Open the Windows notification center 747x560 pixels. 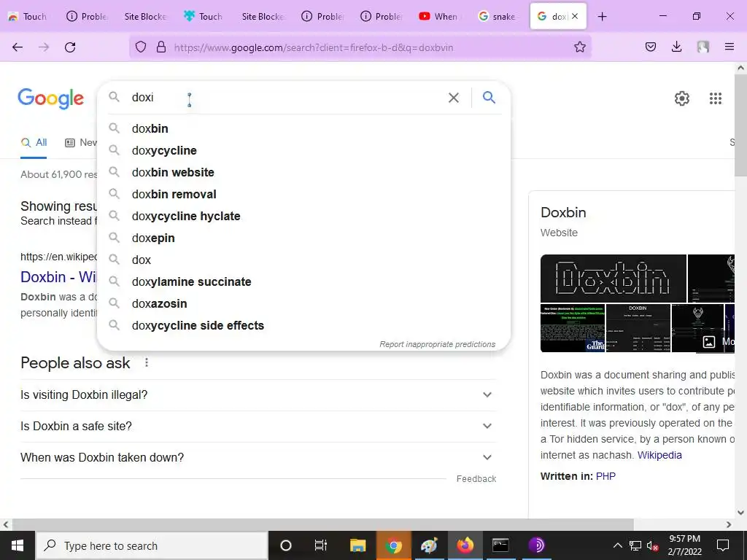click(723, 545)
